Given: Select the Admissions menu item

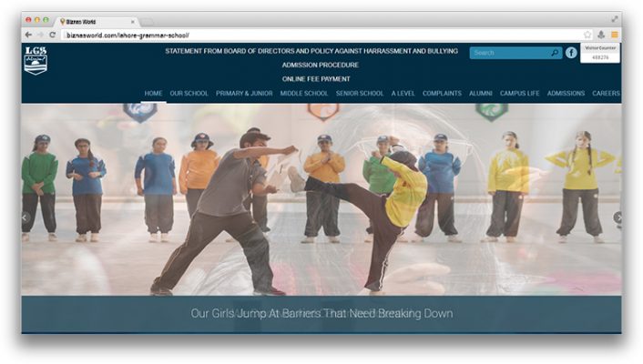Looking at the screenshot, I should coord(566,94).
